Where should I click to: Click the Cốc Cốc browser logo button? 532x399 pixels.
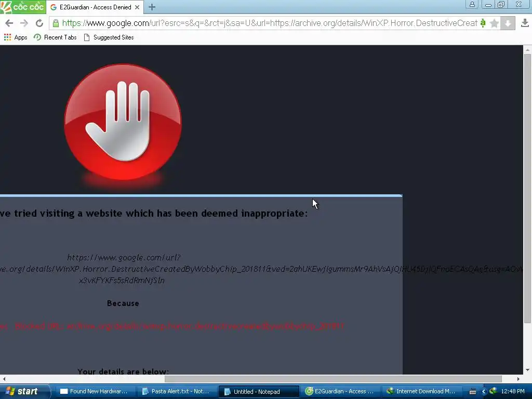[23, 7]
